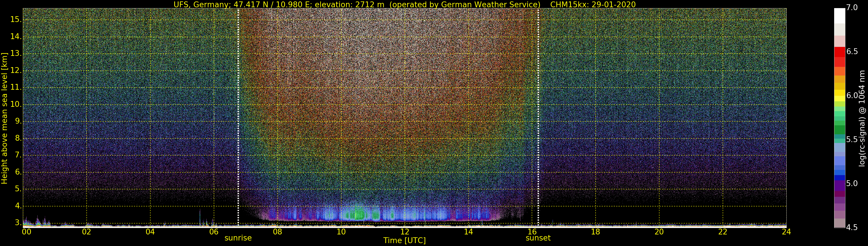This screenshot has height=246, width=868.
Task: Click the x-axis tick label '18'
Action: click(595, 232)
